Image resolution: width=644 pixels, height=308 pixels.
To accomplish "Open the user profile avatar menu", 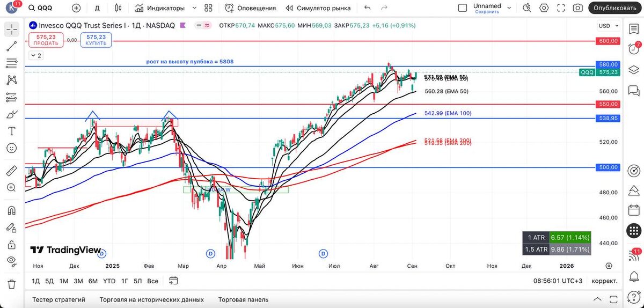I will (11, 8).
